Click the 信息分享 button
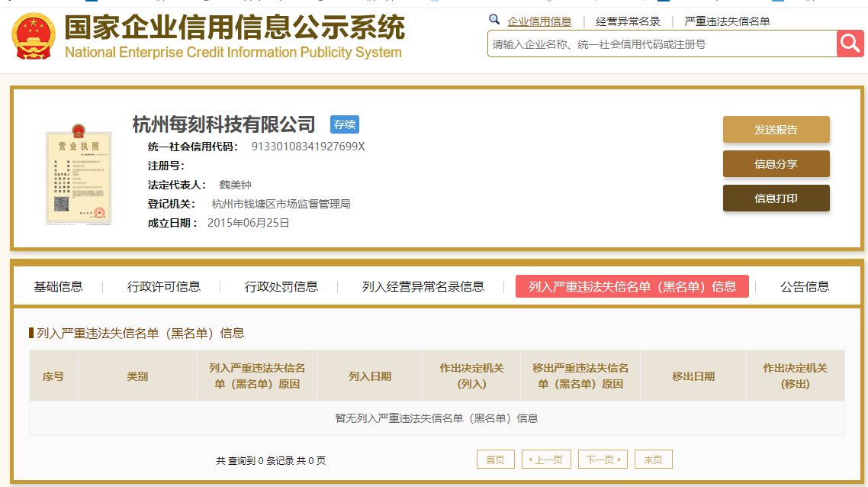 (776, 164)
